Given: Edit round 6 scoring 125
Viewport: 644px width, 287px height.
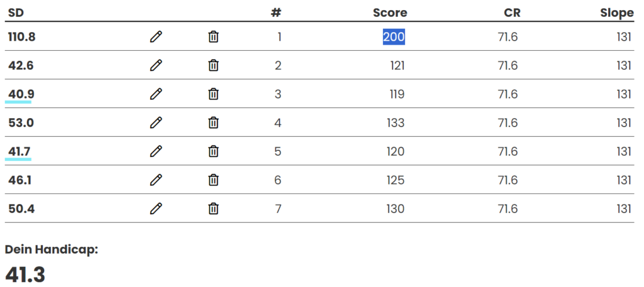Looking at the screenshot, I should point(156,180).
